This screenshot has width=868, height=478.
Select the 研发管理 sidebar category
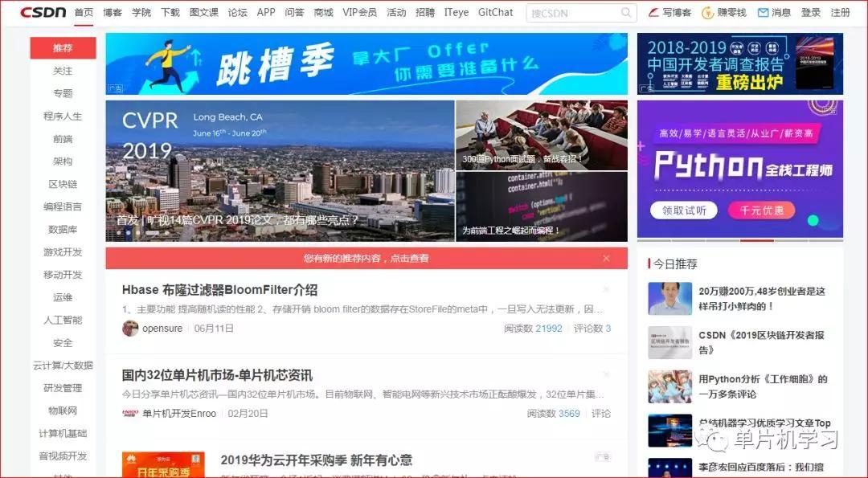tap(63, 388)
